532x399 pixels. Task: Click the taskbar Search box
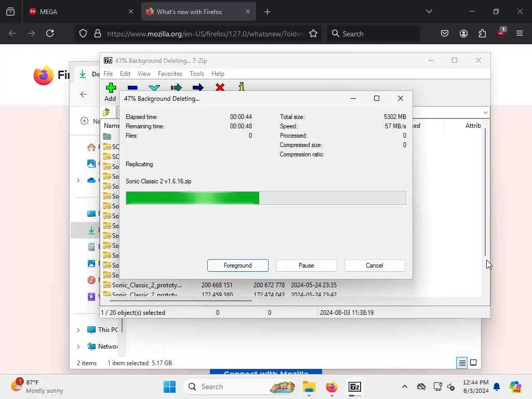[x=239, y=387]
